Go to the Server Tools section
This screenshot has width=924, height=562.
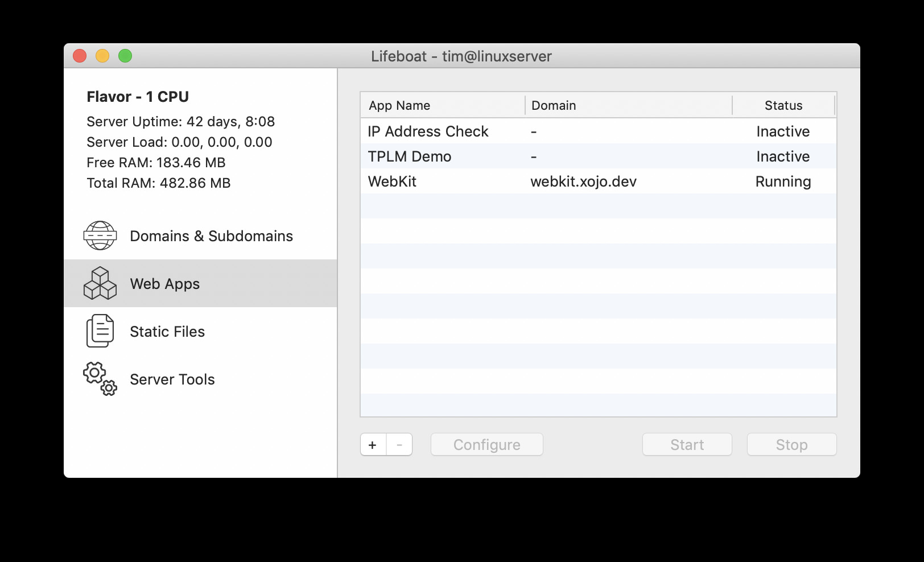tap(172, 379)
